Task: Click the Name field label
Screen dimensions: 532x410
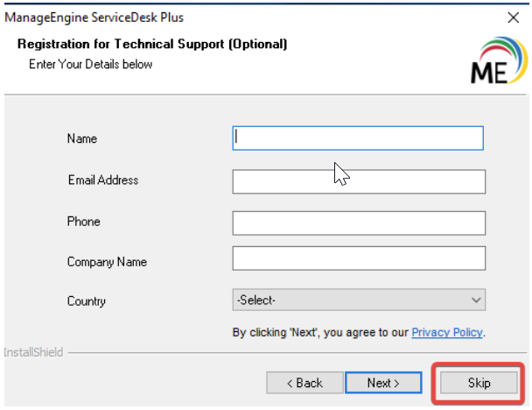Action: click(82, 138)
